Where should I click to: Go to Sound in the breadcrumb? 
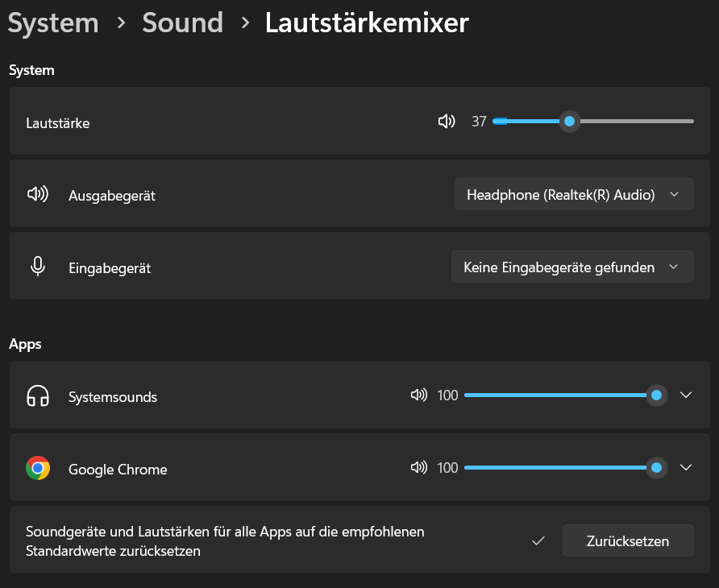coord(182,23)
